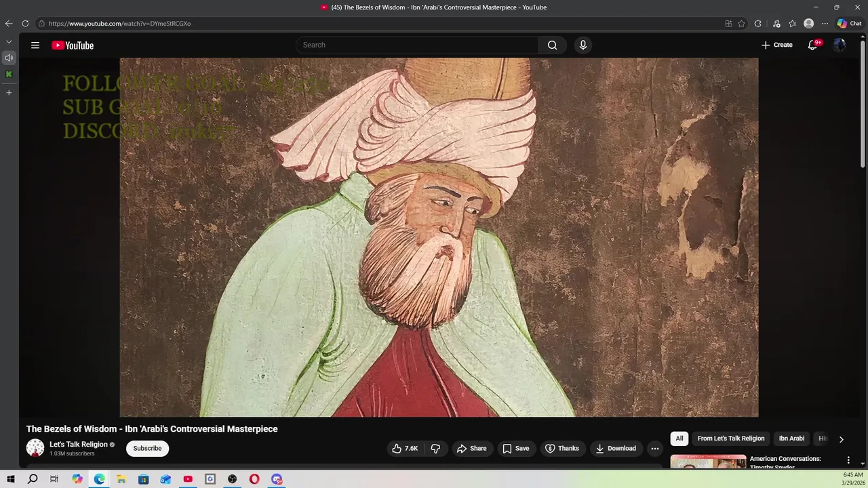View site information lock icon
Viewport: 868px width, 488px height.
(41, 23)
